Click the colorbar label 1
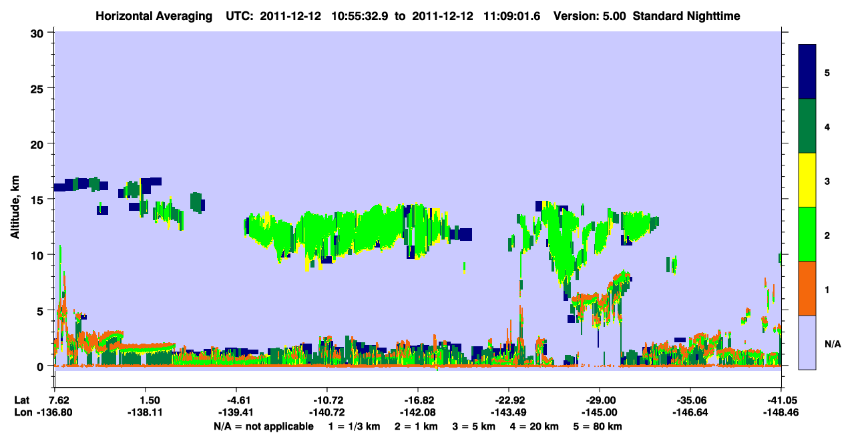 pos(827,289)
